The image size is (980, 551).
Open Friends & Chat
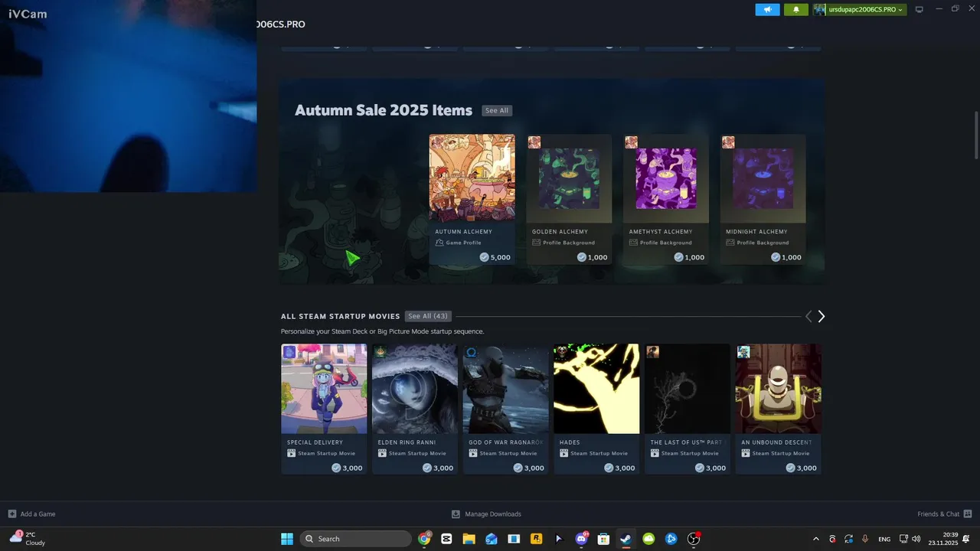click(945, 514)
